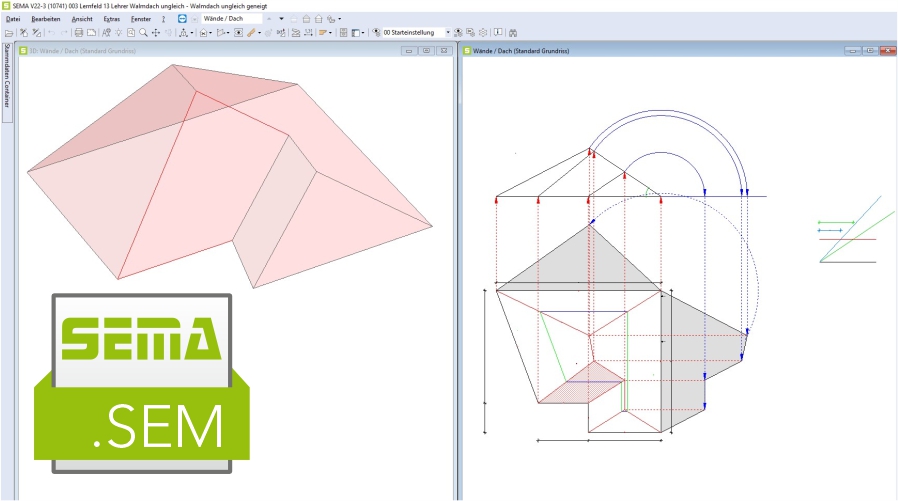Viewport: 898px width, 501px height.
Task: Select the pan move arrows tool
Action: click(x=155, y=33)
